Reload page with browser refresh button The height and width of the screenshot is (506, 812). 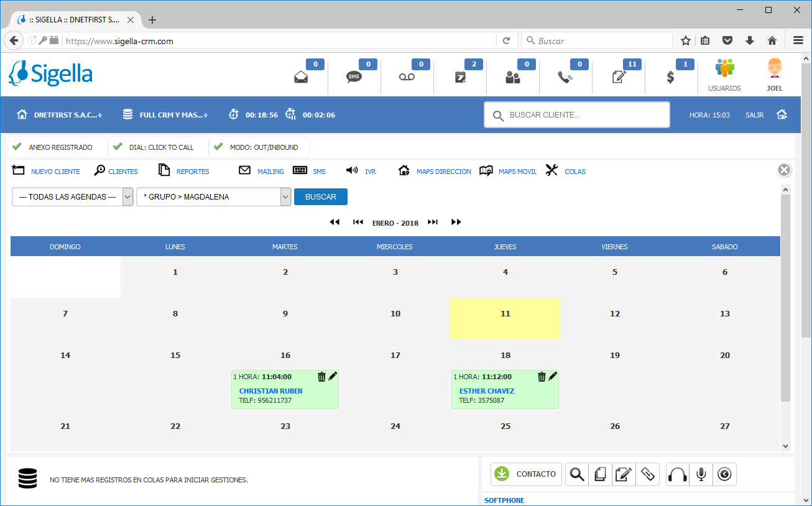pyautogui.click(x=506, y=40)
